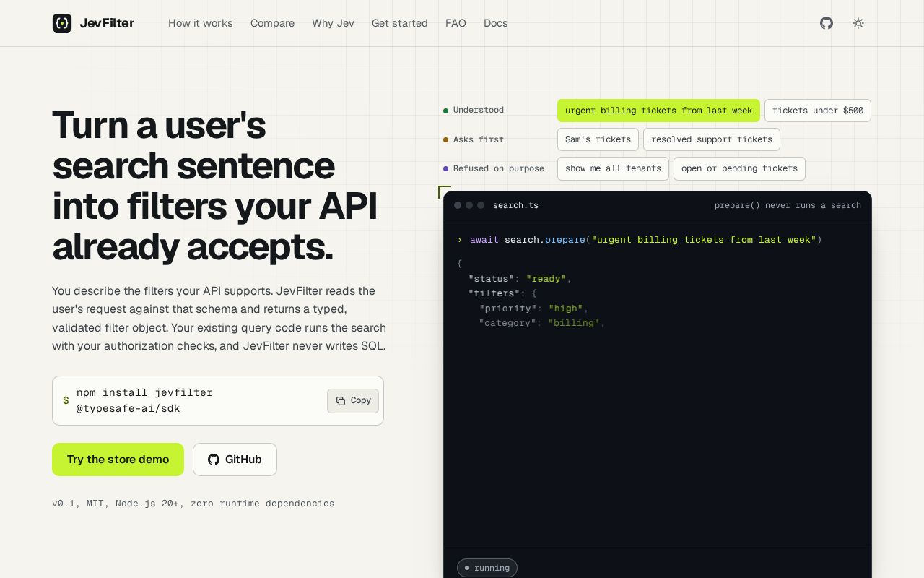This screenshot has width=924, height=578.
Task: Click the search.ts file name in the terminal
Action: coord(515,205)
